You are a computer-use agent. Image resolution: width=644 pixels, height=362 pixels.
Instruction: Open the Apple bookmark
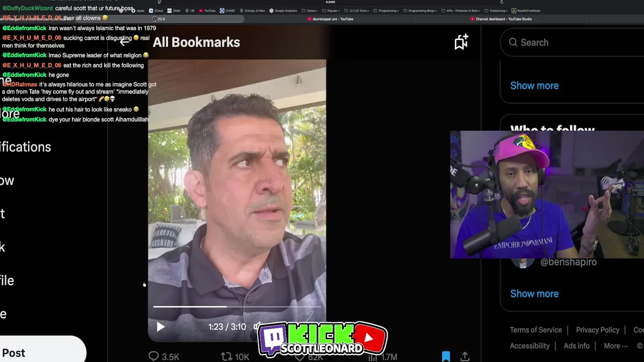(138, 11)
